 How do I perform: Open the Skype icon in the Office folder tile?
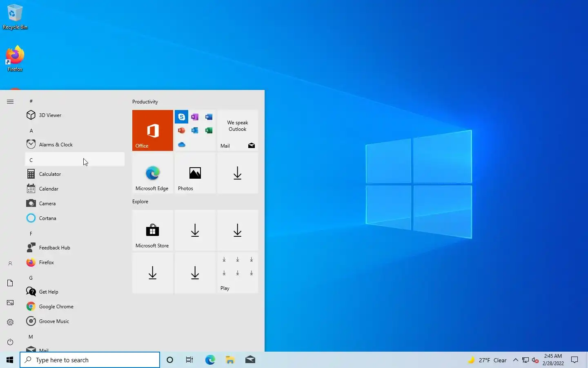pyautogui.click(x=182, y=117)
